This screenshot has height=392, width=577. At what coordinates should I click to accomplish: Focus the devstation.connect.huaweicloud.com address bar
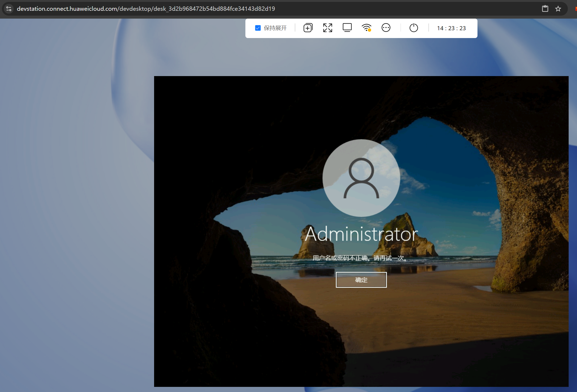[146, 9]
